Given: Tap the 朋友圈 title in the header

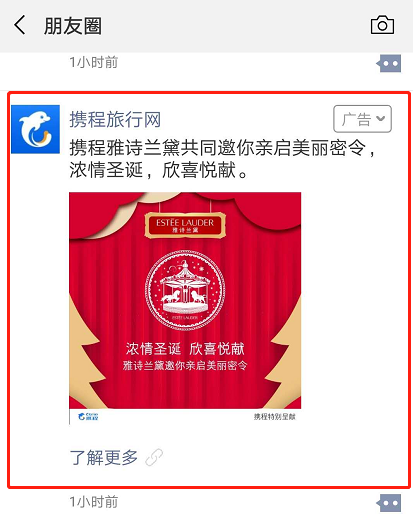Looking at the screenshot, I should click(x=73, y=26).
